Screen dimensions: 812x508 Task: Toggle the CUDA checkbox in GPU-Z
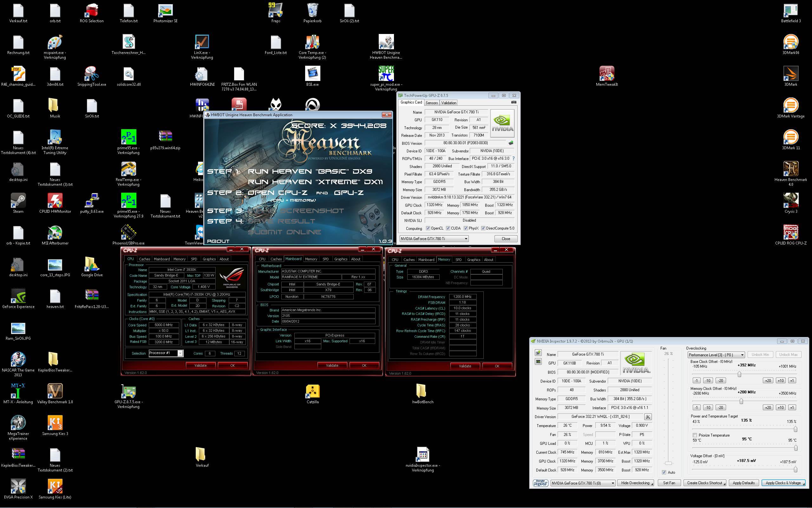coord(448,229)
